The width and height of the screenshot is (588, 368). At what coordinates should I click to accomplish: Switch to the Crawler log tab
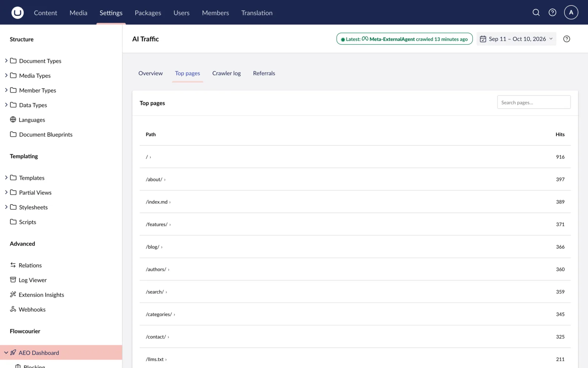coord(226,73)
